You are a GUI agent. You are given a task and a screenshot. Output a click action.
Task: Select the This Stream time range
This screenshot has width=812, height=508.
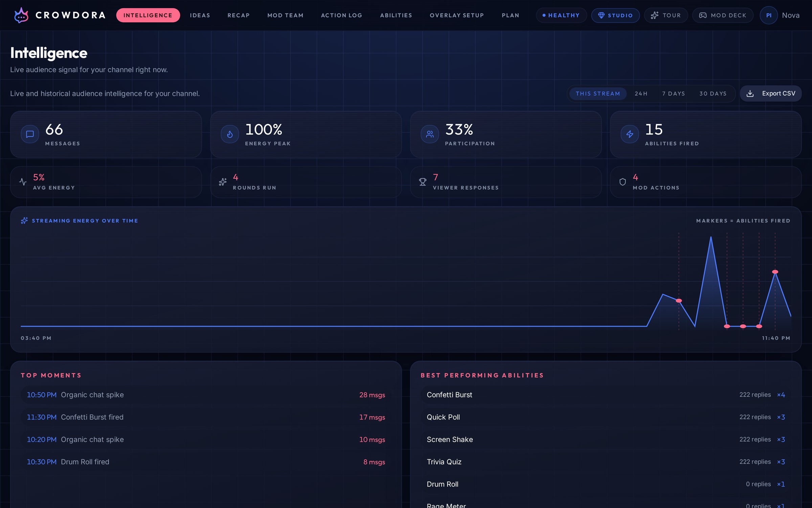pos(598,93)
